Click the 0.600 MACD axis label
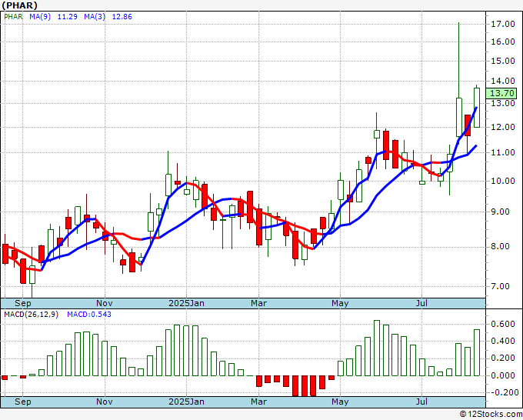 [503, 325]
